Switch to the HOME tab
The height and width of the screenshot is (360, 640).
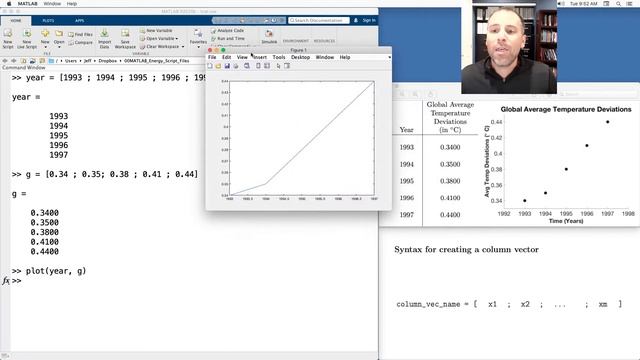(16, 20)
